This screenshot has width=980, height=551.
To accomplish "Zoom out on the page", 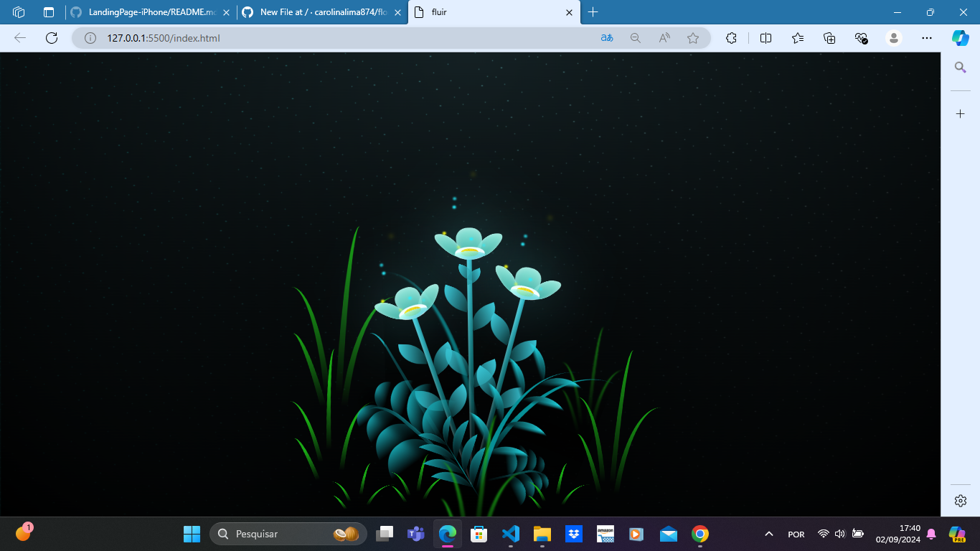I will [x=635, y=38].
